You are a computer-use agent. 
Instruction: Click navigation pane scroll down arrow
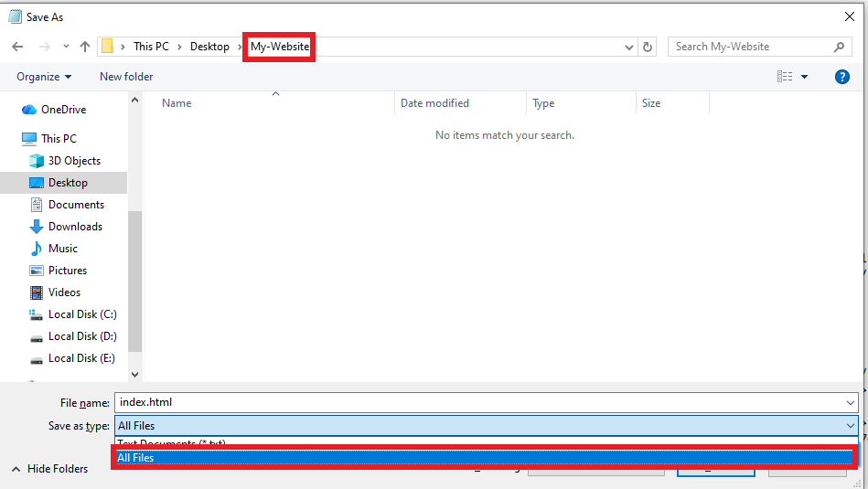coord(134,375)
